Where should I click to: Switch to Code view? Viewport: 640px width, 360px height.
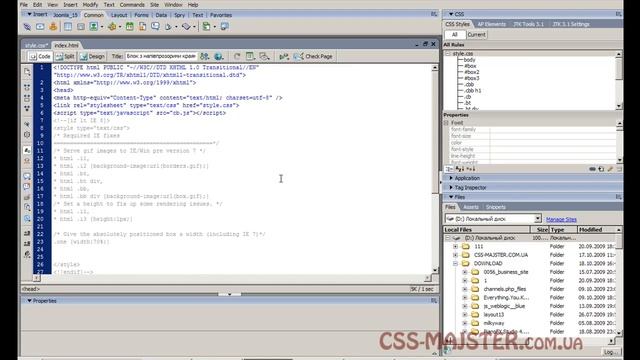(x=40, y=56)
